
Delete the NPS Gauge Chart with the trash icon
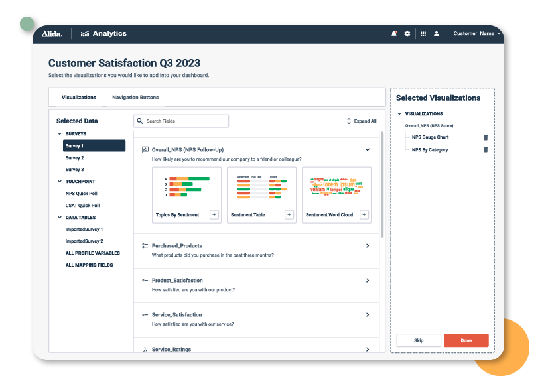[x=485, y=137]
